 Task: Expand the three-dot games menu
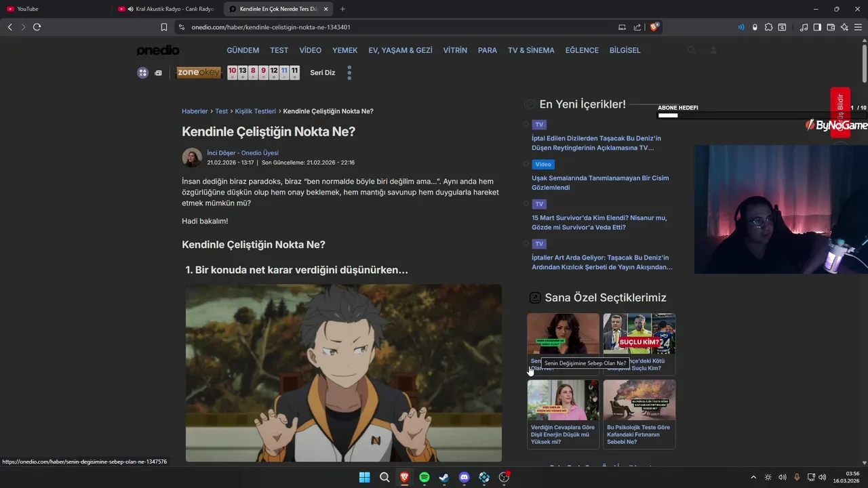pyautogui.click(x=349, y=73)
